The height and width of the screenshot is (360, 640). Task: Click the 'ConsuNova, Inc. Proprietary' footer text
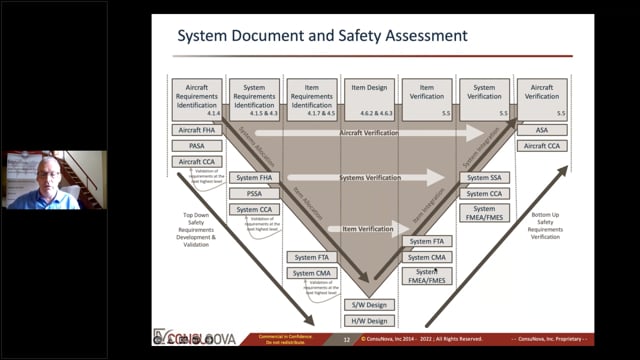[549, 339]
